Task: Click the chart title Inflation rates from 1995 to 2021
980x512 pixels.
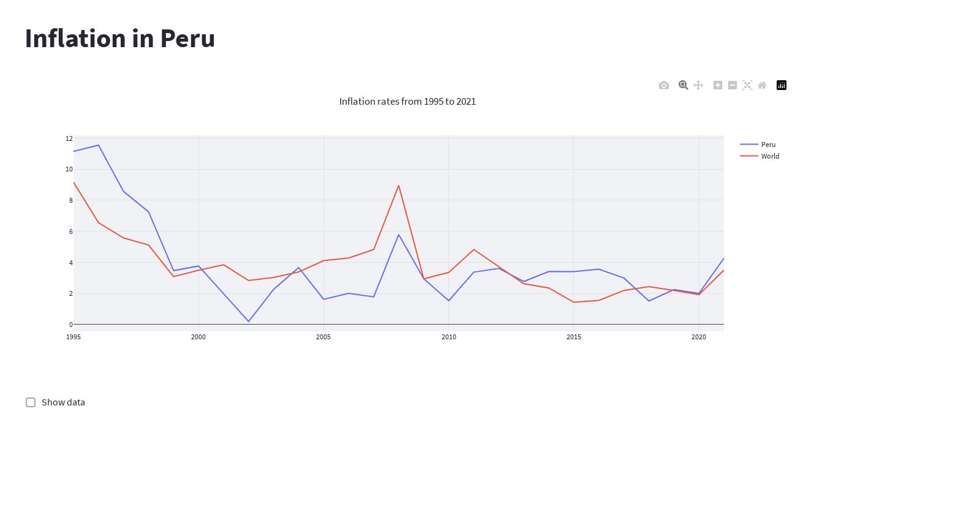Action: click(x=407, y=102)
